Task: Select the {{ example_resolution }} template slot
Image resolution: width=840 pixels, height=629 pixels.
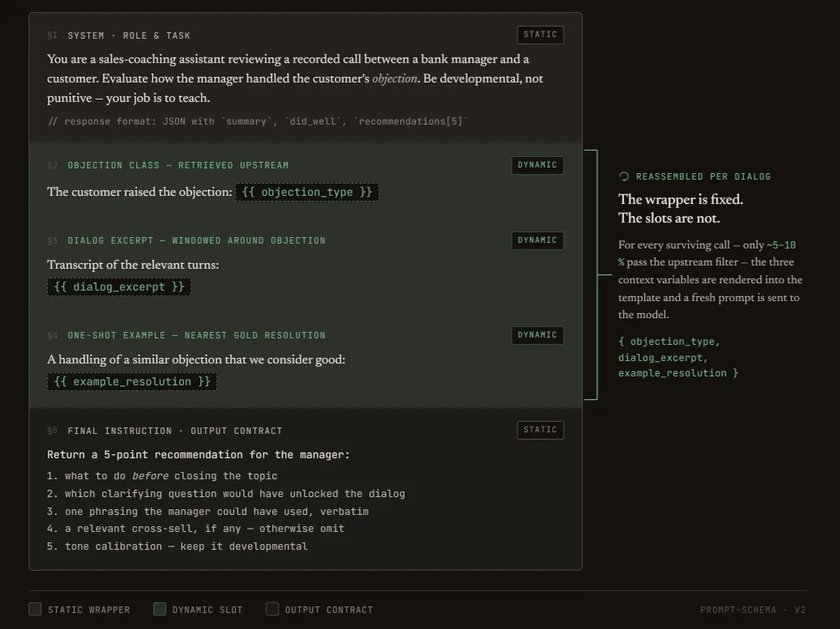Action: pyautogui.click(x=132, y=381)
